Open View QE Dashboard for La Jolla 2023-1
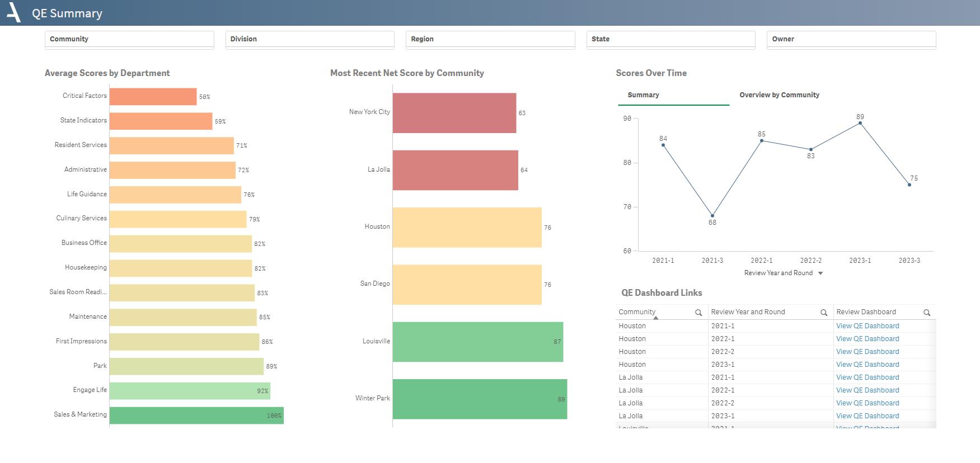980x463 pixels. 868,416
